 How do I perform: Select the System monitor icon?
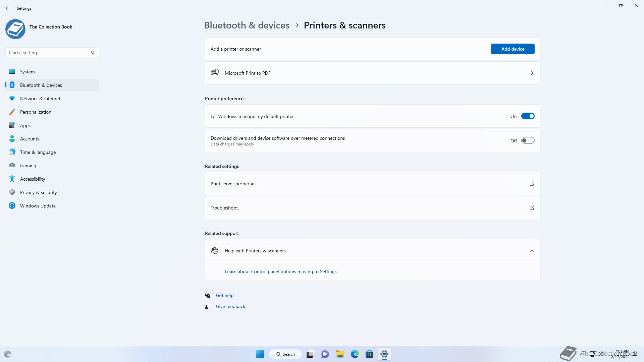(x=12, y=71)
